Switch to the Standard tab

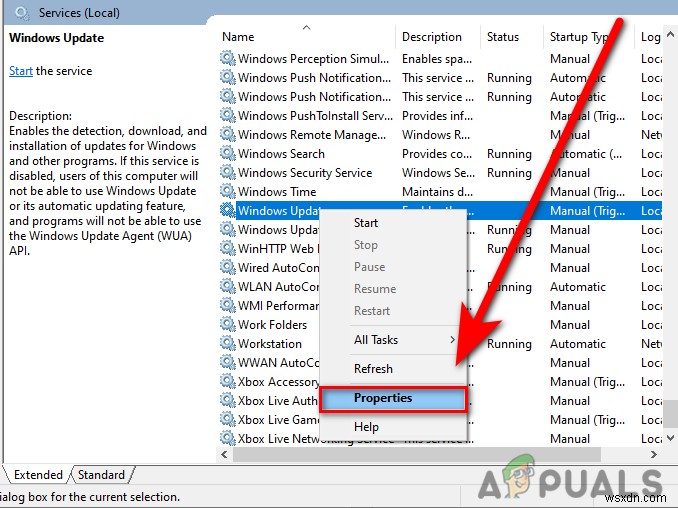(x=101, y=475)
